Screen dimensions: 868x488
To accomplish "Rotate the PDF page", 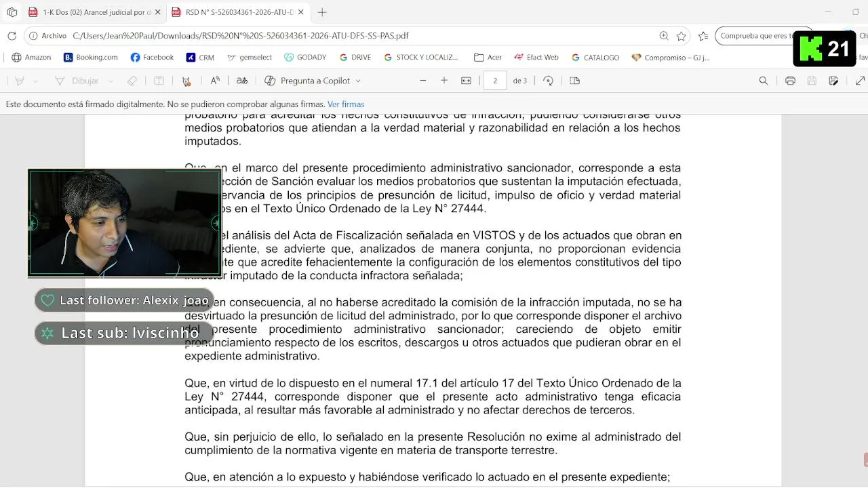I will [x=549, y=81].
